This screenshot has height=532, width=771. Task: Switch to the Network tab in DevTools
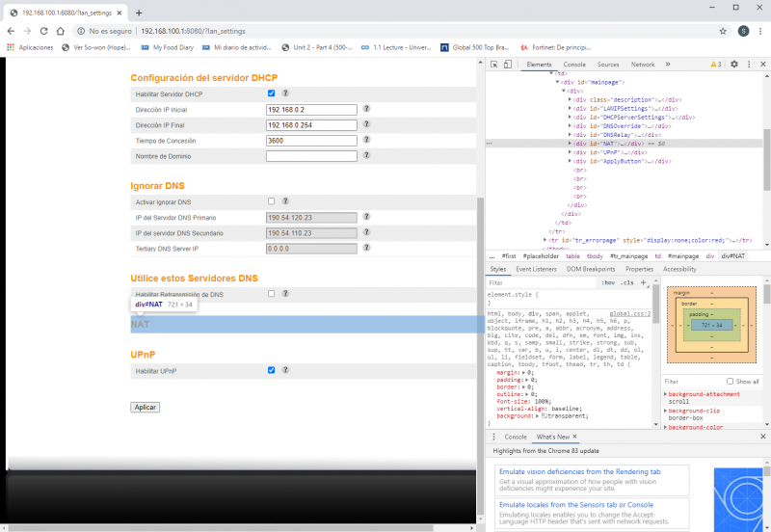643,65
